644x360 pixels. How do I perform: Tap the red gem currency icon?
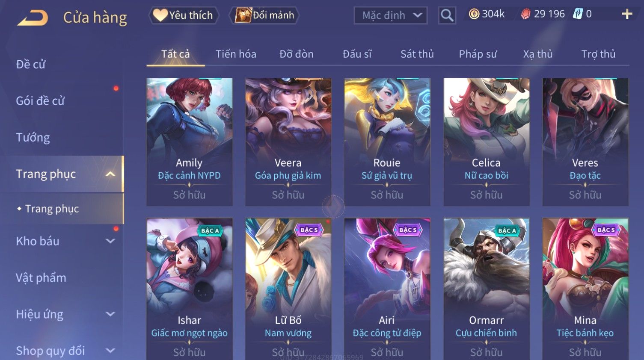click(x=525, y=14)
